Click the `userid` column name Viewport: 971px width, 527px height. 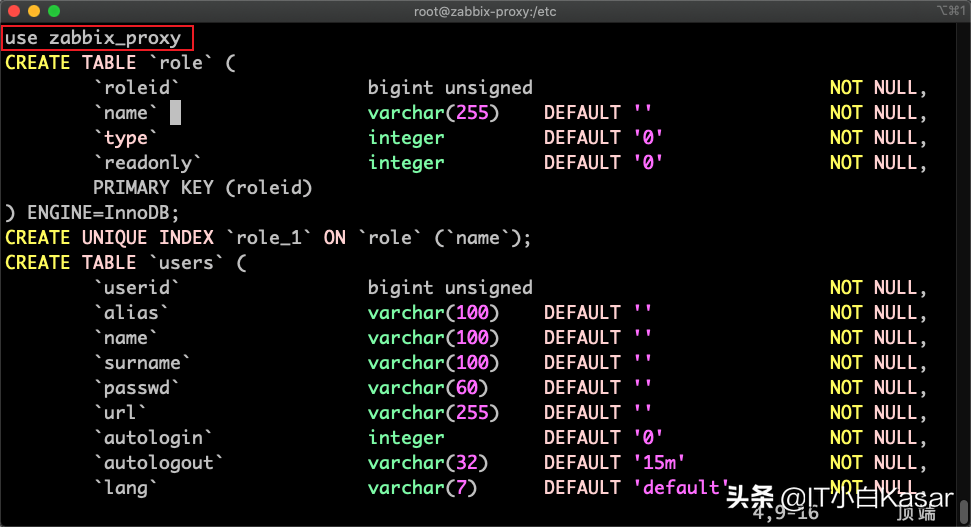coord(137,288)
